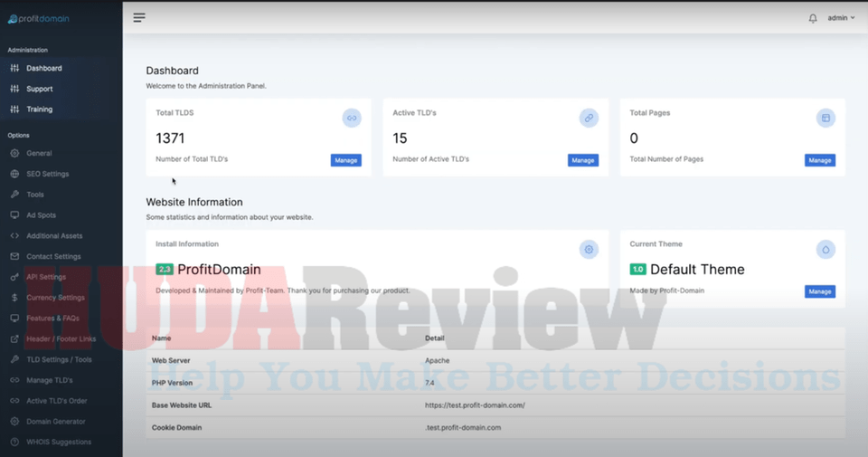868x457 pixels.
Task: Open Dashboard in the sidebar
Action: (44, 68)
